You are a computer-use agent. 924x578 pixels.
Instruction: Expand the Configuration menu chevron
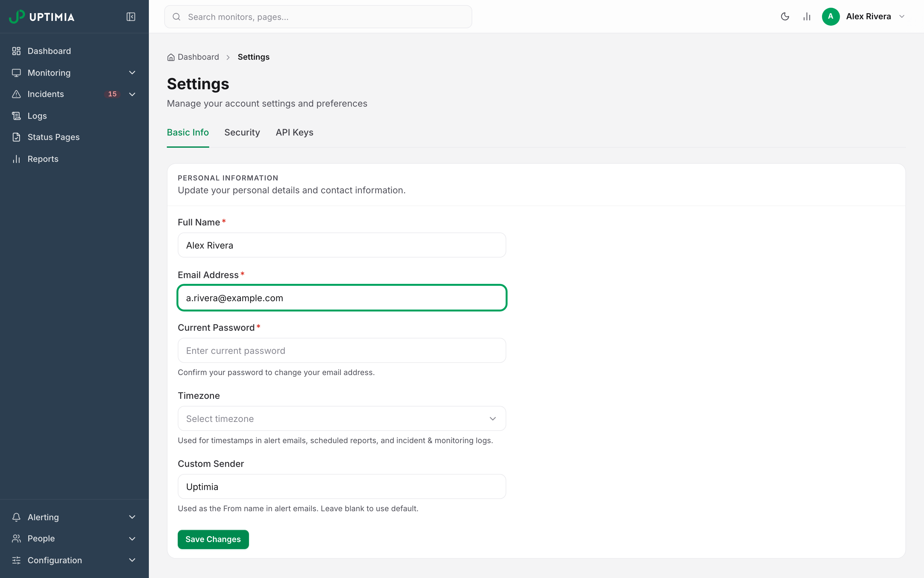coord(132,560)
